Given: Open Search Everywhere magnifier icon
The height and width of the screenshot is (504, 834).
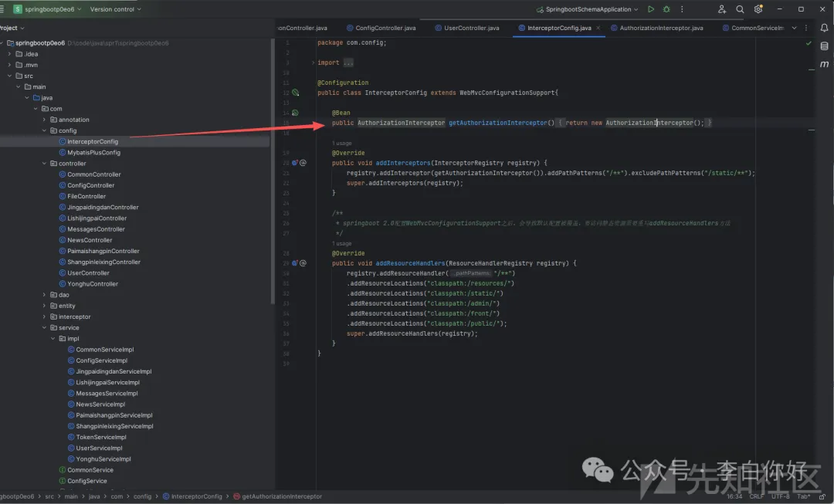Looking at the screenshot, I should tap(740, 9).
